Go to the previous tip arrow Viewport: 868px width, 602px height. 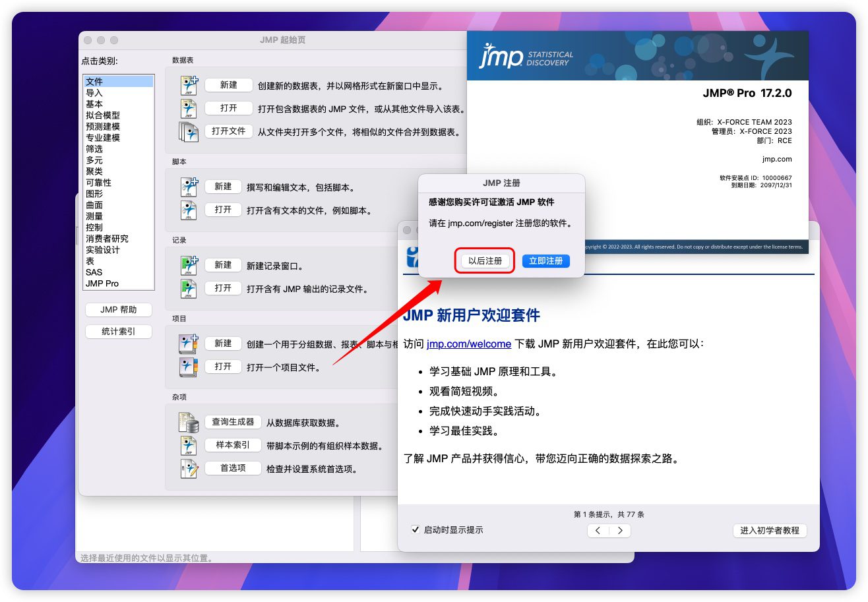click(598, 531)
